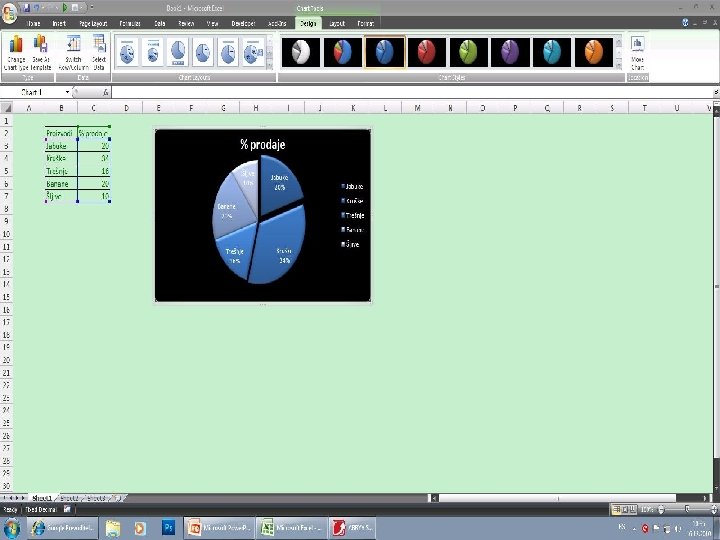Select the first chart layout thumbnail
720x540 pixels.
[127, 52]
